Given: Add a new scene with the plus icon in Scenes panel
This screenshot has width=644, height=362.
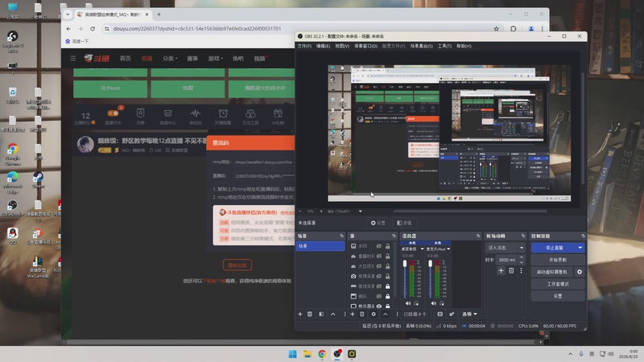Looking at the screenshot, I should click(x=299, y=314).
